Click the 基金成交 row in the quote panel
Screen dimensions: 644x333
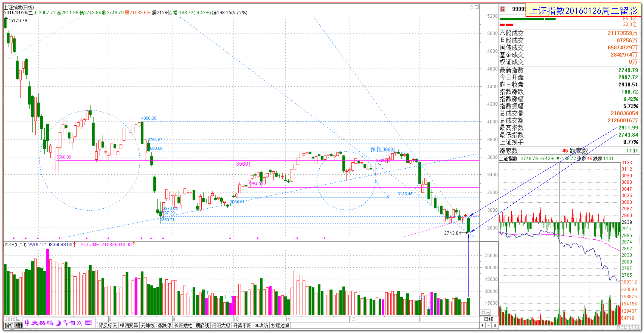click(568, 55)
